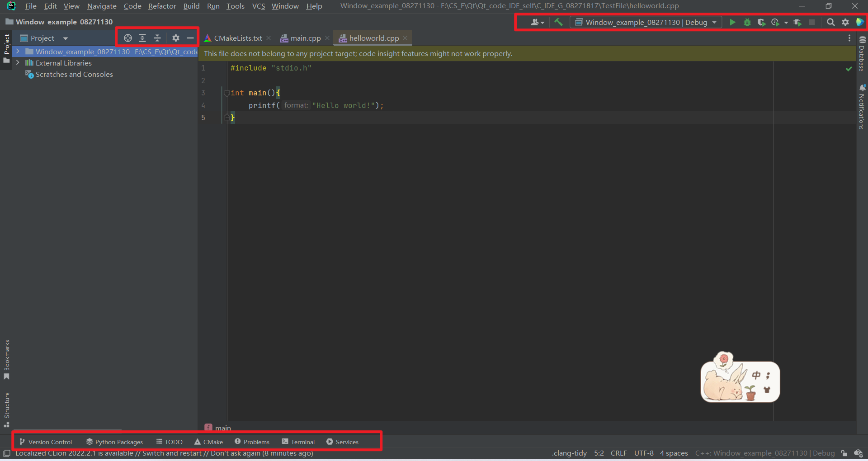868x461 pixels.
Task: Run with coverage icon
Action: click(x=761, y=22)
